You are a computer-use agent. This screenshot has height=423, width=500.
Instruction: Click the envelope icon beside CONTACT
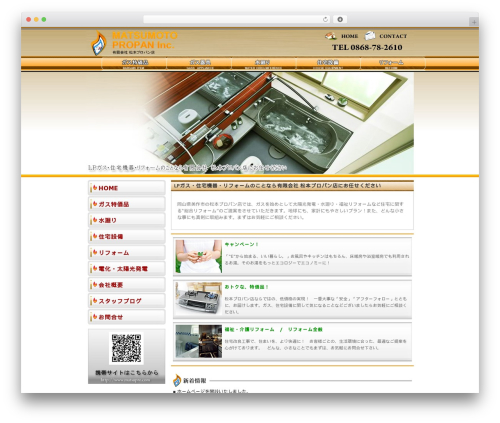click(370, 36)
